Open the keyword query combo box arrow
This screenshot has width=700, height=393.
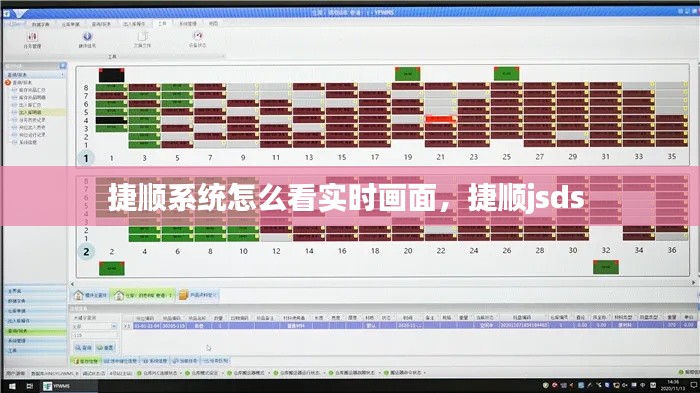tap(114, 326)
